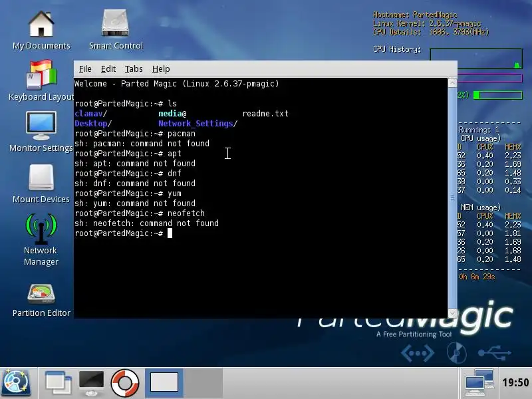Screen dimensions: 532x399
Task: Click the 'sh: pacman: command not found' line
Action: [x=142, y=144]
